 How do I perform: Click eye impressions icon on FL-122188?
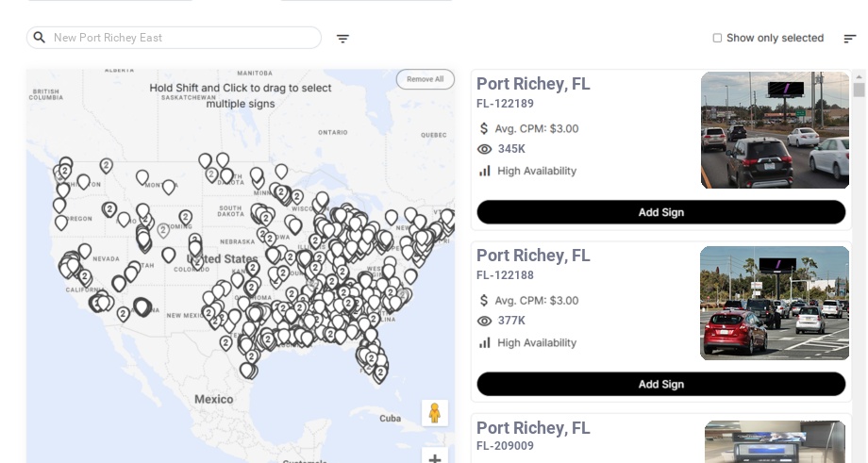485,321
